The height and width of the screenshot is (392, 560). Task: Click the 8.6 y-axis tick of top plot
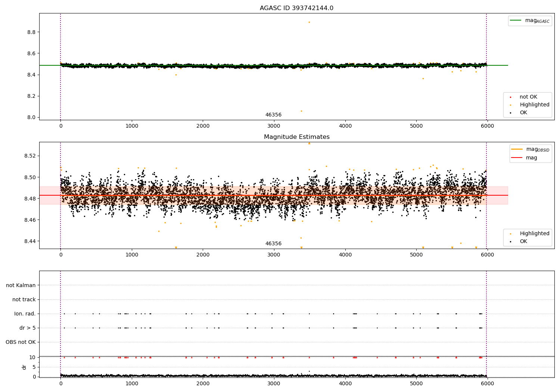(31, 53)
